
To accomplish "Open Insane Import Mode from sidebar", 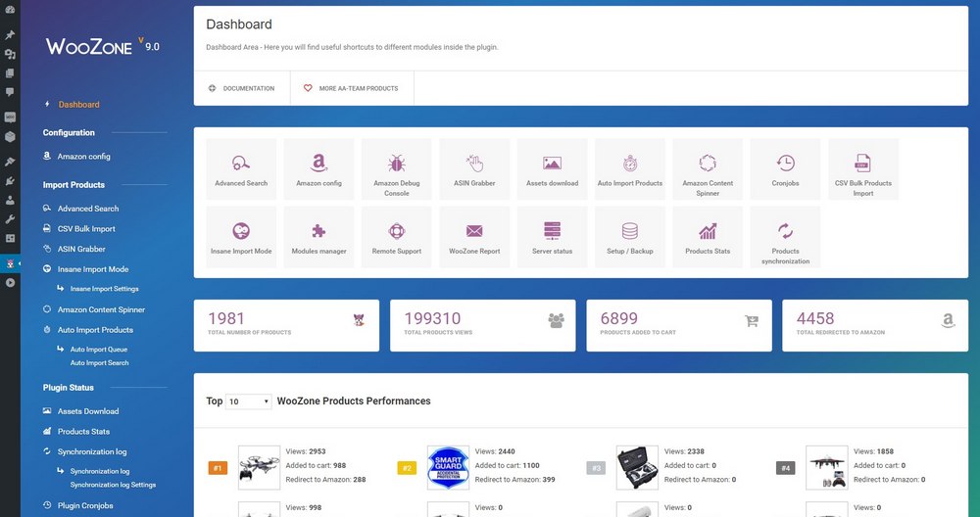I will point(93,269).
